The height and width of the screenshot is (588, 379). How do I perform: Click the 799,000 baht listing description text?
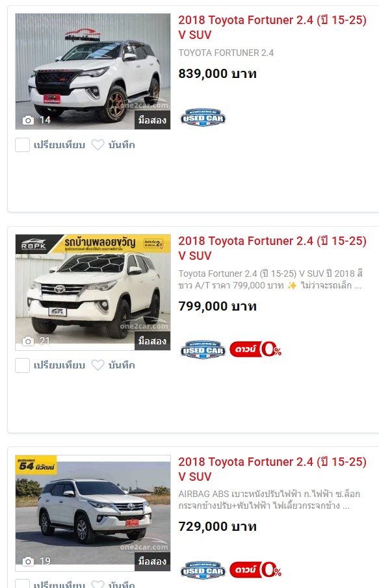point(270,279)
